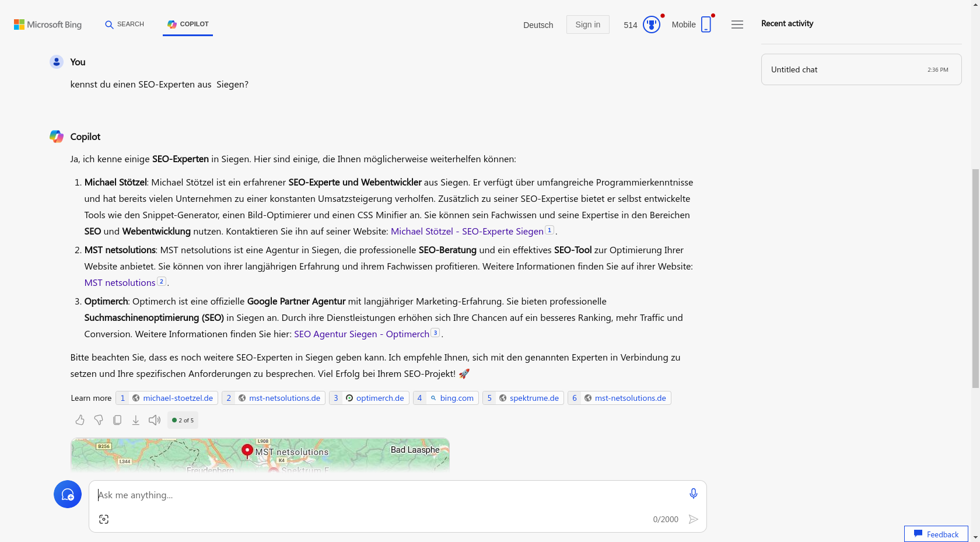Click the 514 rewards points count
This screenshot has height=542, width=980.
pos(630,25)
